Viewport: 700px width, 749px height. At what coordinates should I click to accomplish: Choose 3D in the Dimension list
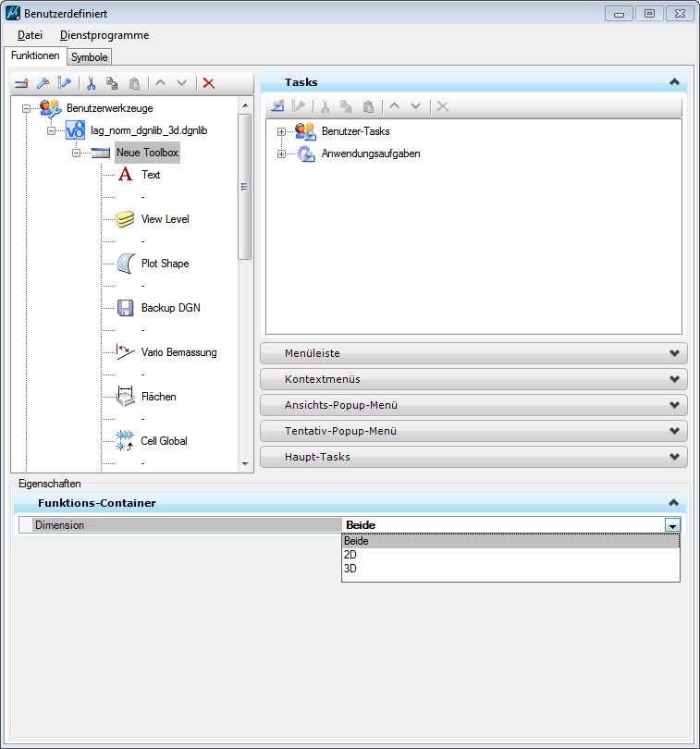[x=510, y=569]
